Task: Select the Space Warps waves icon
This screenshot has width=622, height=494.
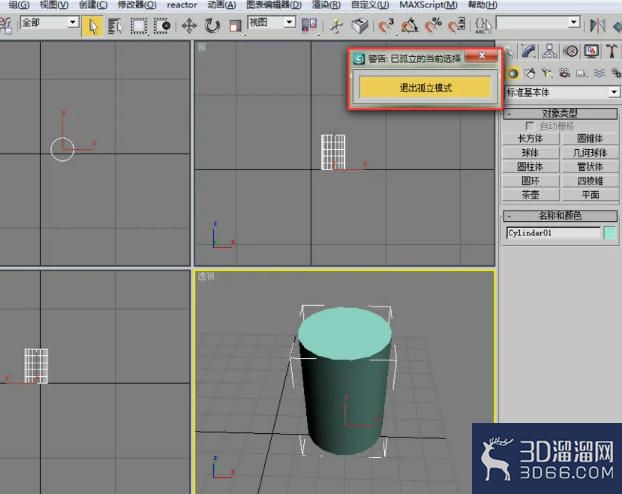Action: click(599, 73)
